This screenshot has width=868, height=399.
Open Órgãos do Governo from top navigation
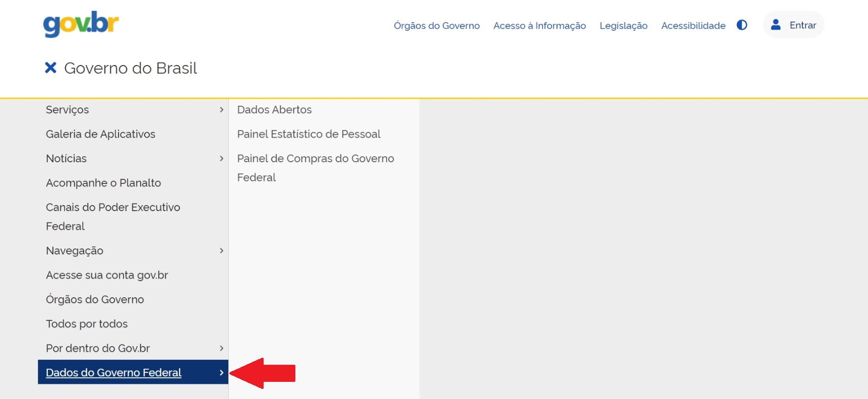pyautogui.click(x=437, y=25)
